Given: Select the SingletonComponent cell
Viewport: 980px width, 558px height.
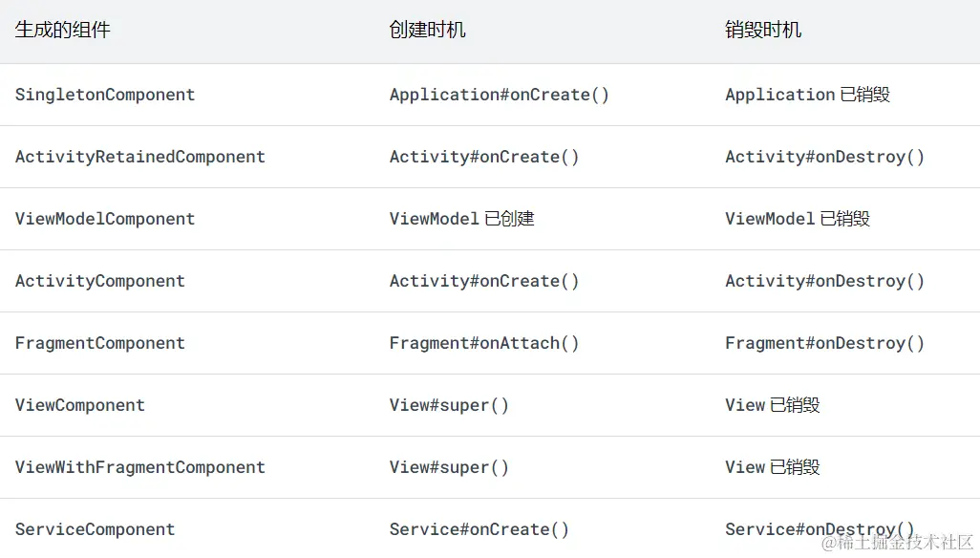Looking at the screenshot, I should 105,95.
